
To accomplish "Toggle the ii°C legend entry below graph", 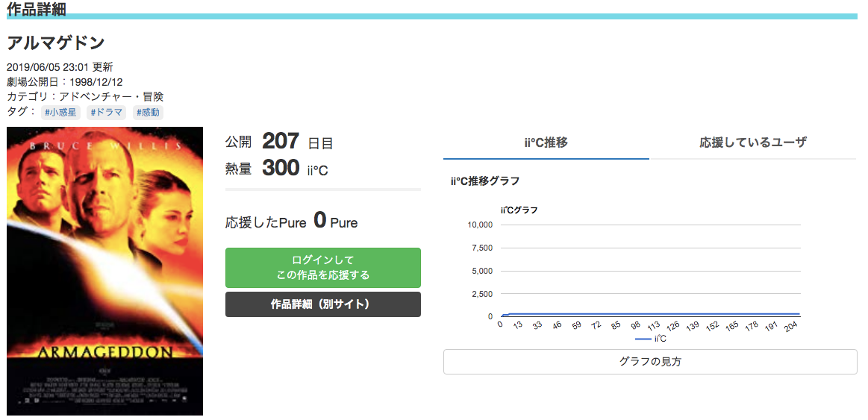I will click(651, 339).
